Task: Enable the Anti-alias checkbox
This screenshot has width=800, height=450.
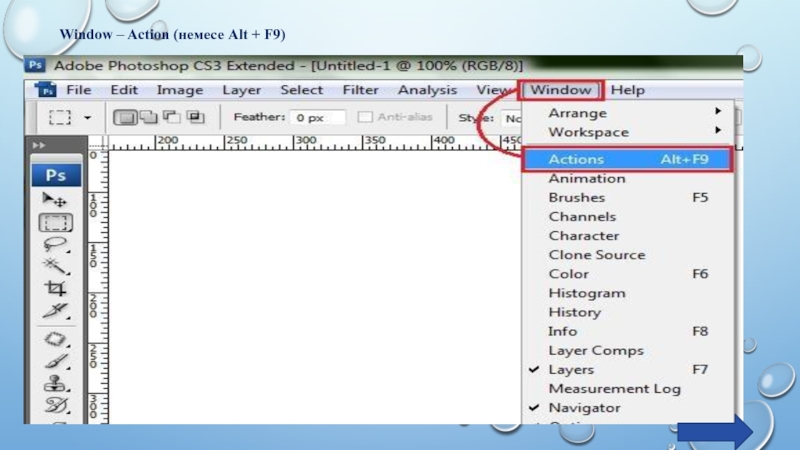Action: [366, 117]
